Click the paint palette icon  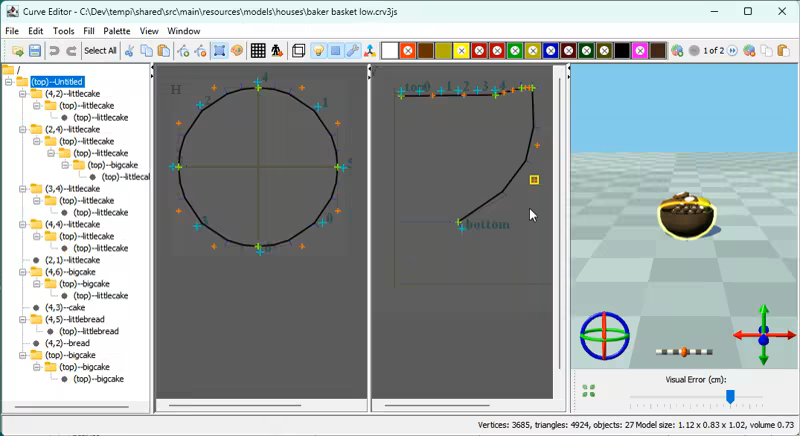(237, 50)
